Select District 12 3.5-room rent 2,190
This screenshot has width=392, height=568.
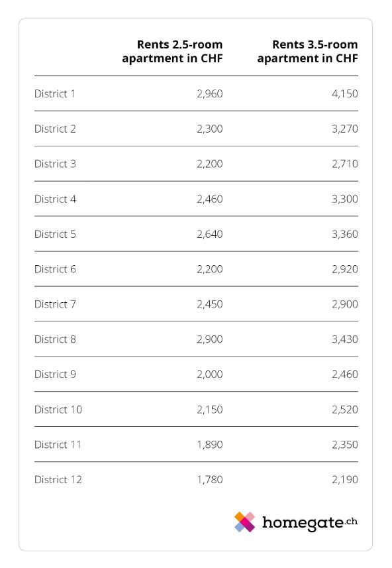pyautogui.click(x=345, y=480)
